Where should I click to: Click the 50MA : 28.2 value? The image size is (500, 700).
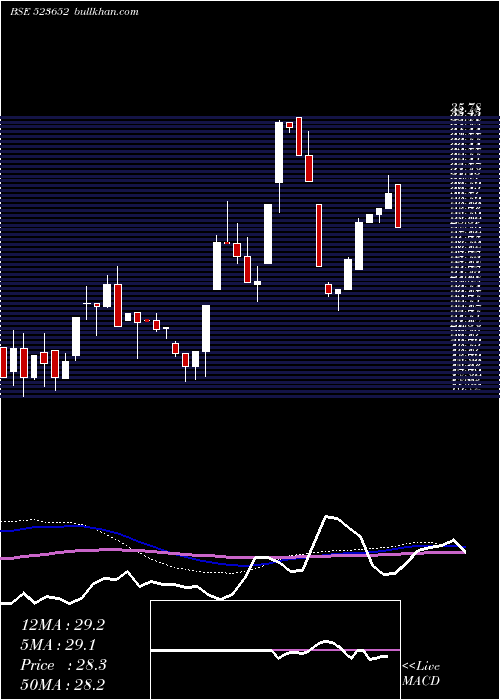63,685
